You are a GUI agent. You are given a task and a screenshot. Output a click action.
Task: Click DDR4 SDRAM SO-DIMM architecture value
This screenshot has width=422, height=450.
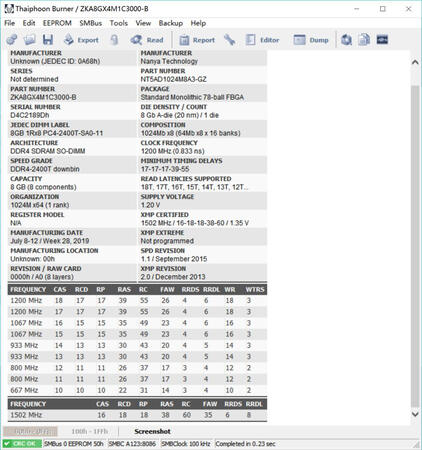click(48, 151)
